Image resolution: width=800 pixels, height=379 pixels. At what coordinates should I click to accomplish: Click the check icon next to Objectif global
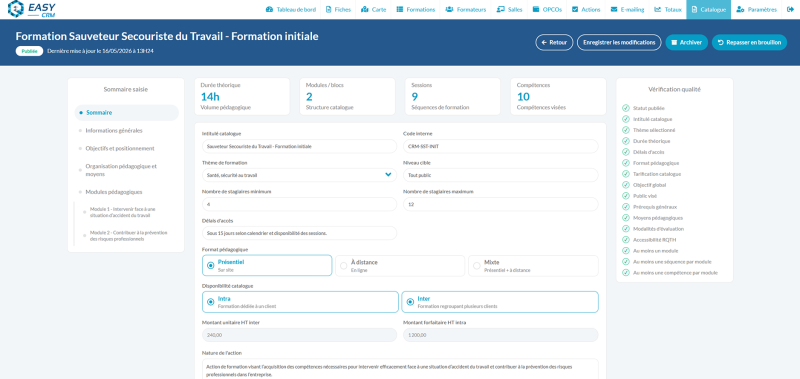626,185
